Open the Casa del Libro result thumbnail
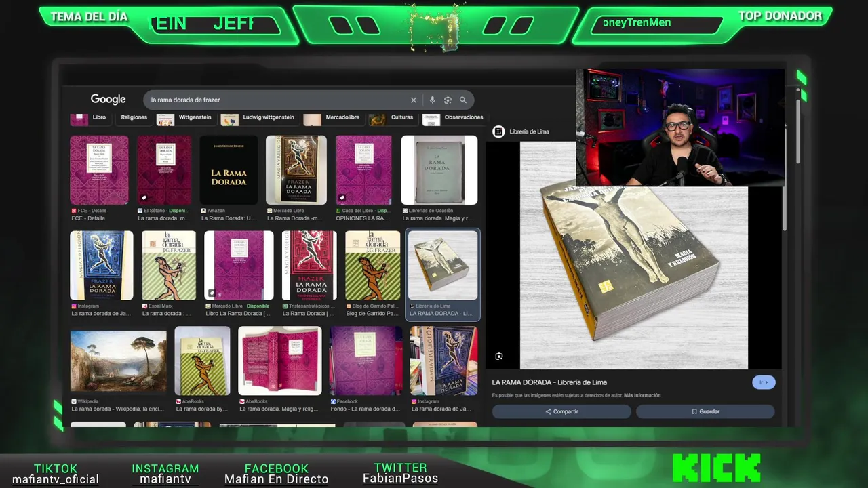Image resolution: width=868 pixels, height=488 pixels. pyautogui.click(x=363, y=170)
